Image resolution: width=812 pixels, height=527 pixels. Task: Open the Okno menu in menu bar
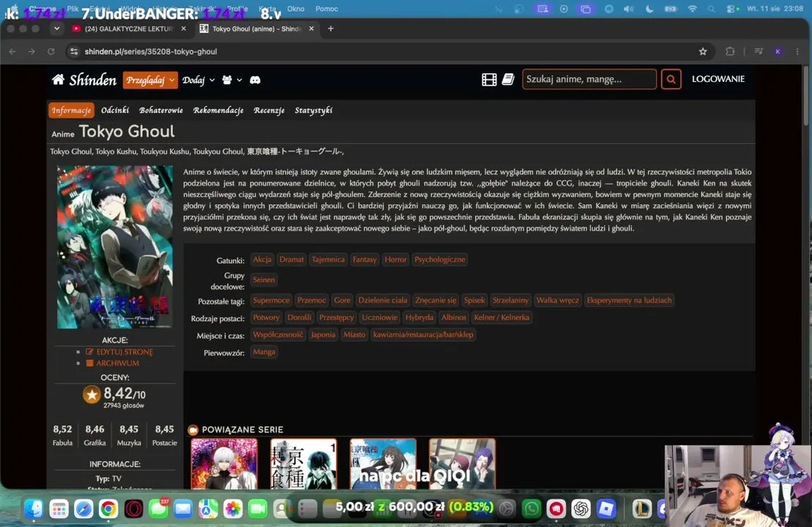(296, 9)
